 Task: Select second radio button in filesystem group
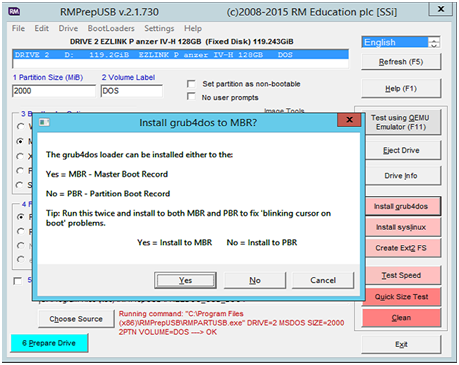20,231
